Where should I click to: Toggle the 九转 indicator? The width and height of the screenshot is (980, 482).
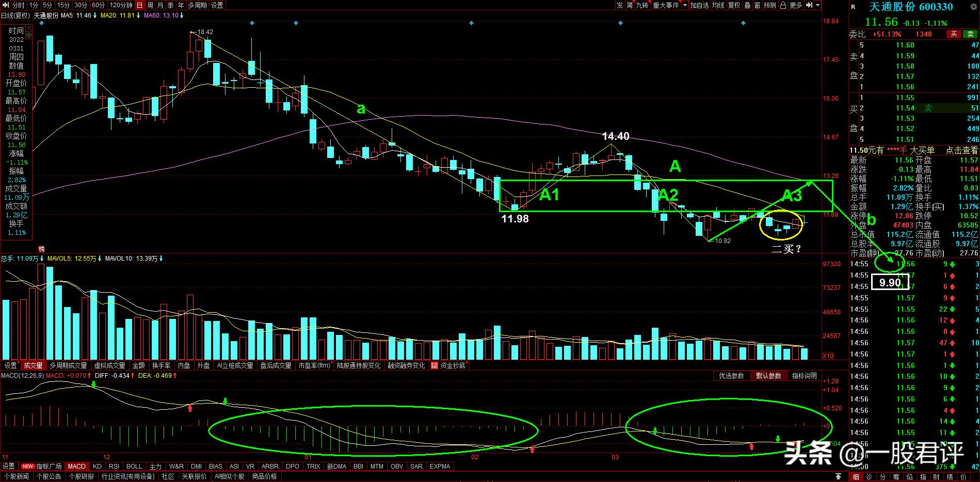coord(642,5)
